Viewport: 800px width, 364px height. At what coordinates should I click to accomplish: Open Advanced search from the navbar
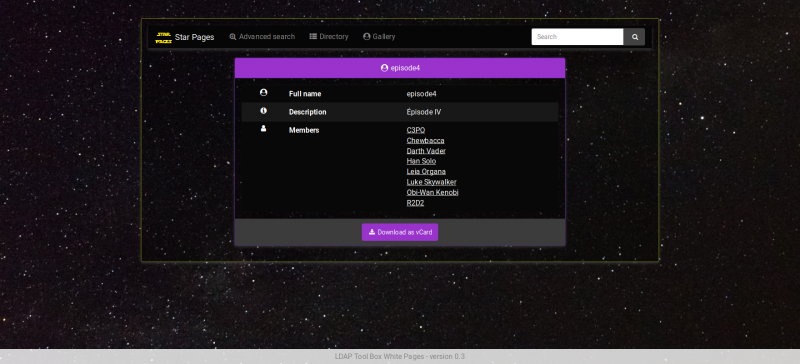[262, 37]
